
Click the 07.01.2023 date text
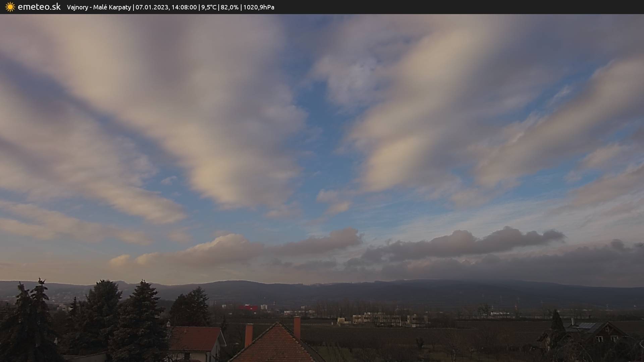[x=152, y=7]
